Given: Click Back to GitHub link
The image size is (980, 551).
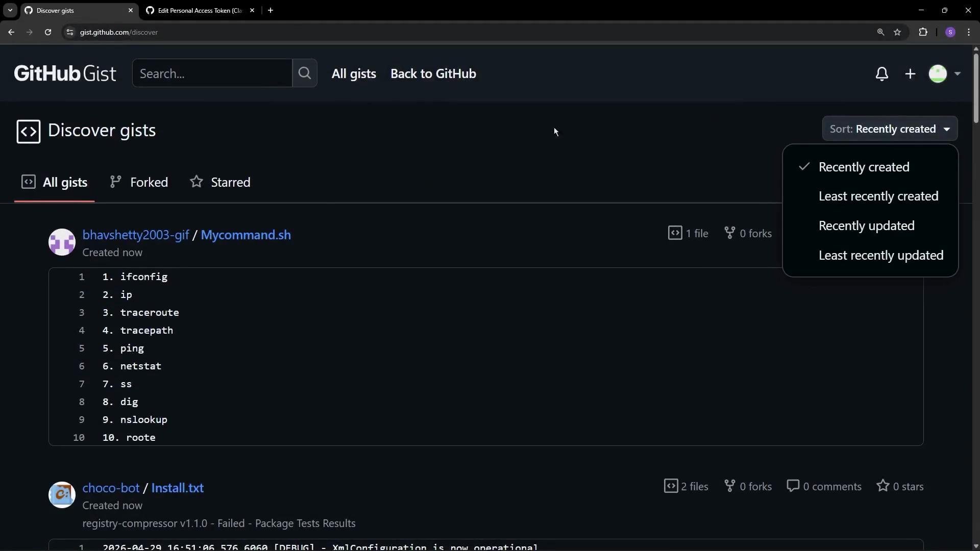Looking at the screenshot, I should click(433, 73).
